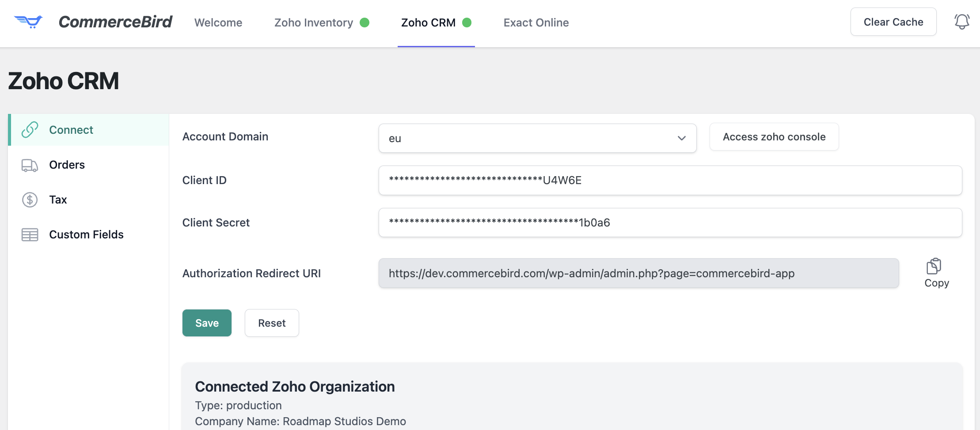This screenshot has width=980, height=430.
Task: Focus the Client ID input field
Action: [x=670, y=180]
